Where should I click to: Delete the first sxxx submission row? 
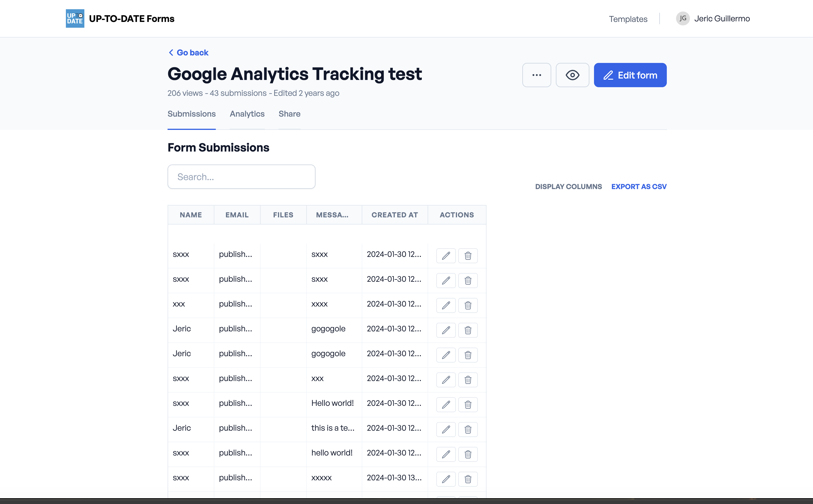pyautogui.click(x=468, y=256)
